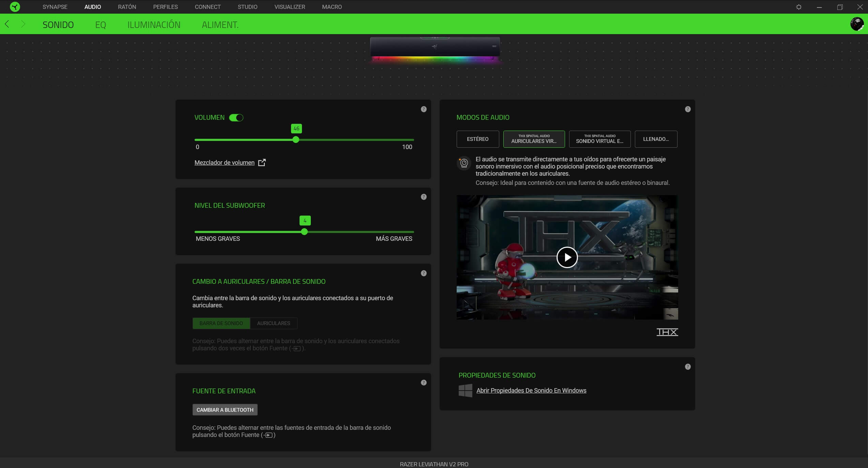Open the Connect menu tab
Image resolution: width=868 pixels, height=468 pixels.
pos(208,7)
